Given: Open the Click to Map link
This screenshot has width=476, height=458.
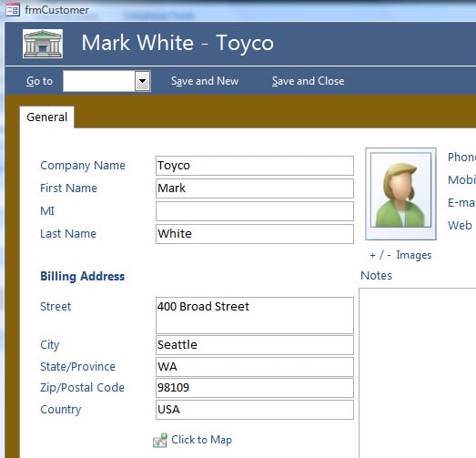Looking at the screenshot, I should click(x=201, y=440).
